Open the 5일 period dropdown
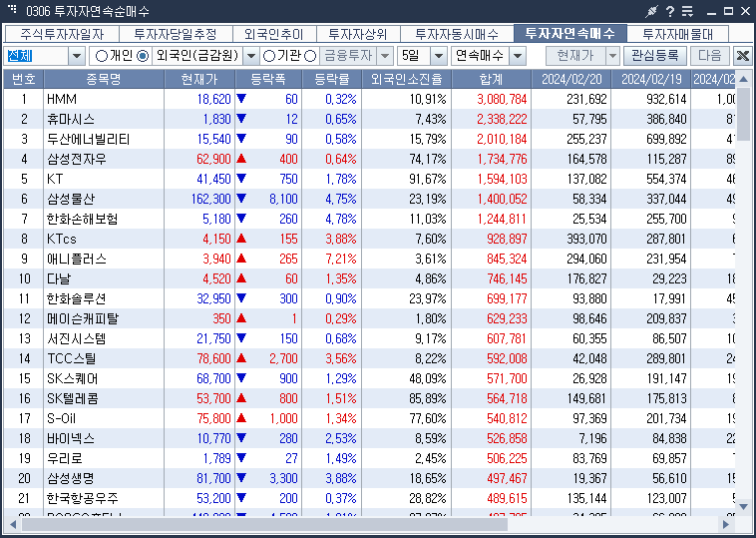Image resolution: width=756 pixels, height=538 pixels. [x=438, y=56]
